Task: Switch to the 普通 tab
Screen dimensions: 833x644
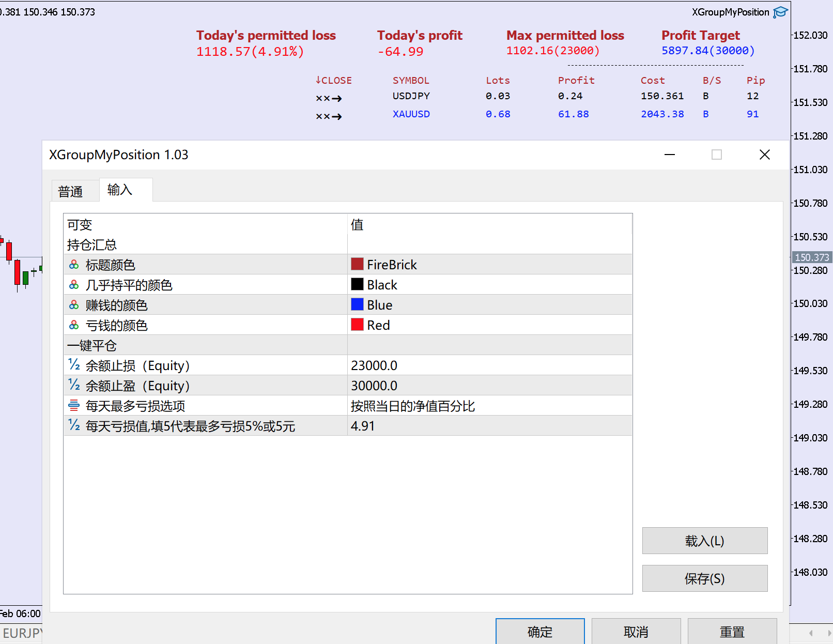Action: [71, 192]
